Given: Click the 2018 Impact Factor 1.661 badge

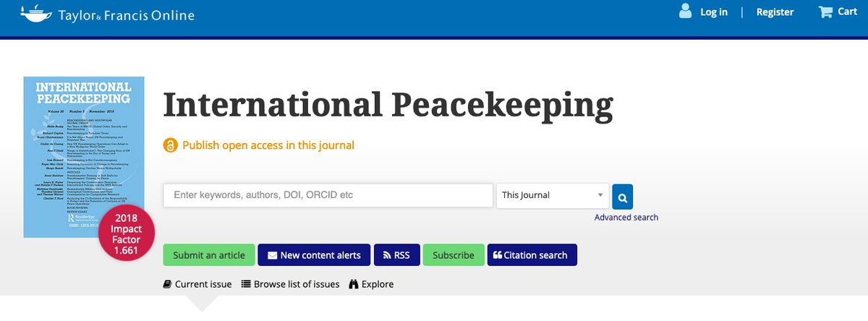Looking at the screenshot, I should click(126, 232).
